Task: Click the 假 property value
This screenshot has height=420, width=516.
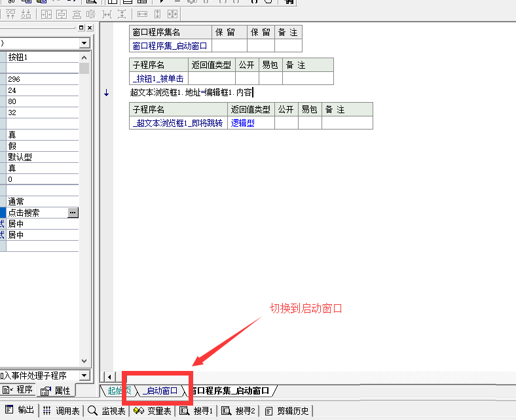Action: point(43,146)
